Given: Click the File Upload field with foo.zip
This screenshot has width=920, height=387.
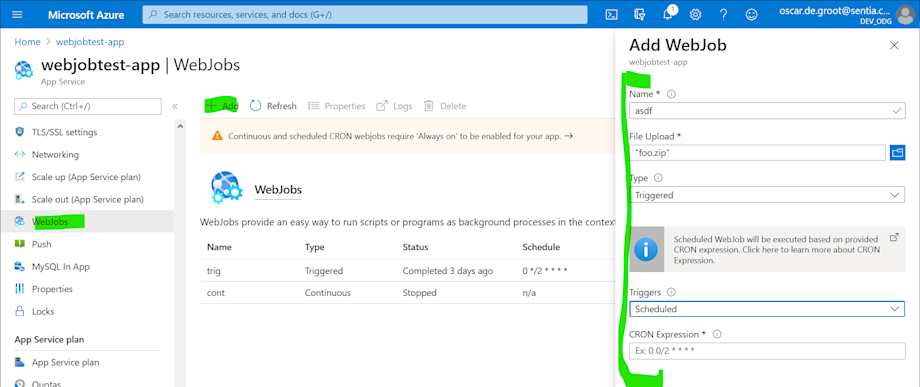Looking at the screenshot, I should (757, 153).
